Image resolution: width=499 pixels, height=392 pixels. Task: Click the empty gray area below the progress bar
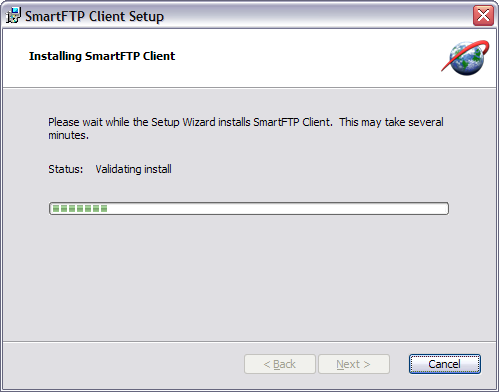pos(249,277)
